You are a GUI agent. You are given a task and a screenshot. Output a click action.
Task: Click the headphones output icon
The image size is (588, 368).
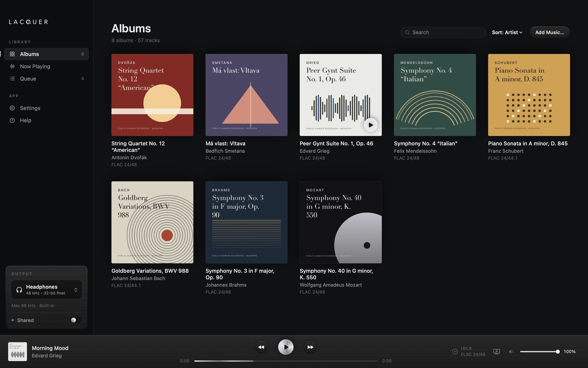tap(19, 289)
